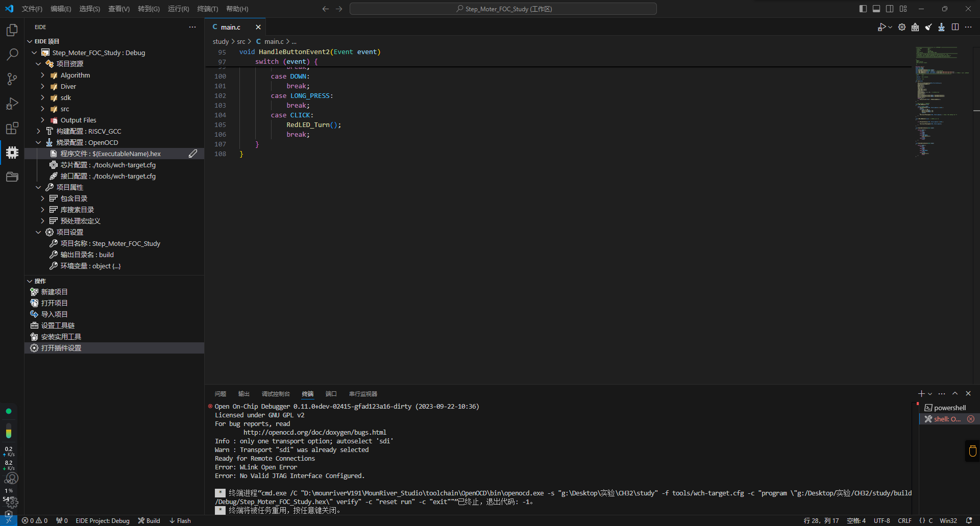This screenshot has width=980, height=526.
Task: Go back with the left arrow
Action: point(325,9)
